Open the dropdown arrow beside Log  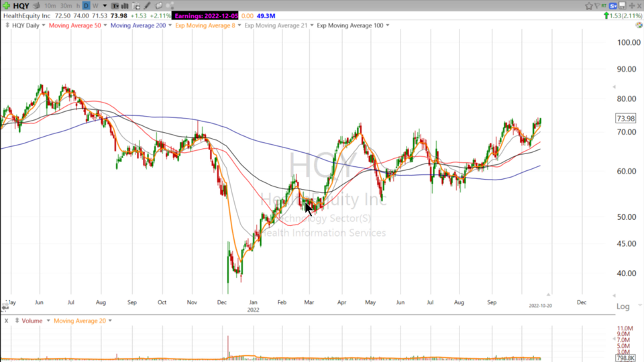[639, 306]
